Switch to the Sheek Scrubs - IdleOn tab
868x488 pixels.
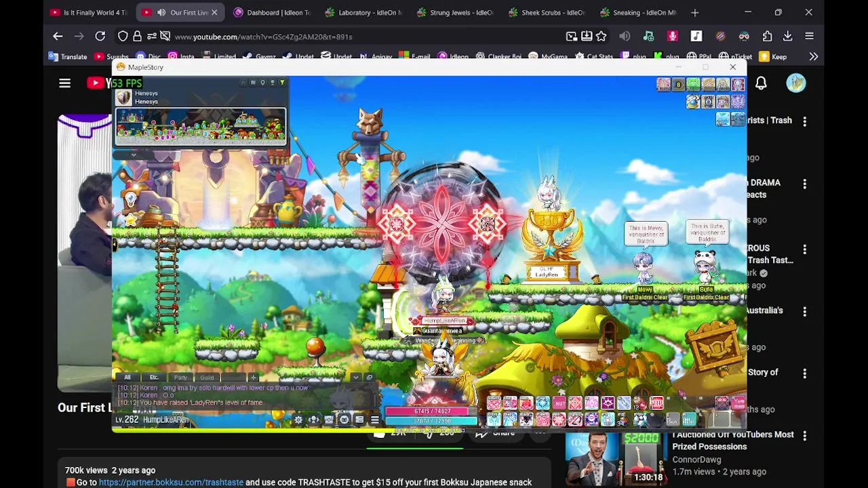(x=546, y=12)
